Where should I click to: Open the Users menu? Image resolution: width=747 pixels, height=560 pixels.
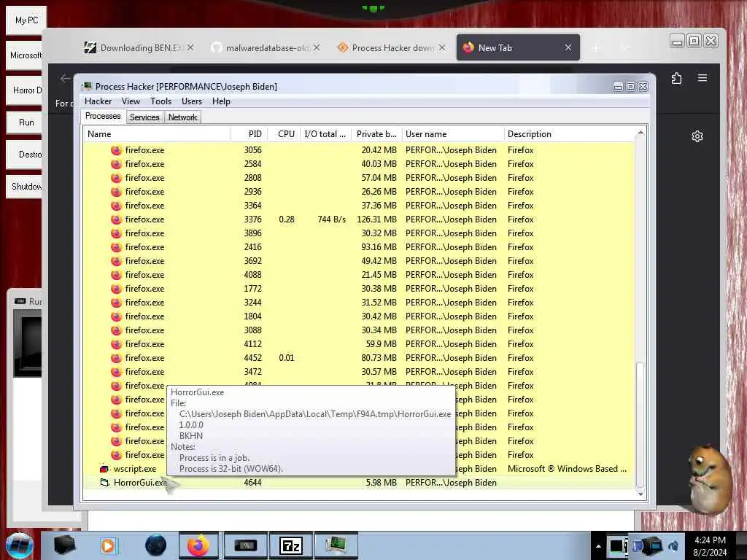(x=192, y=101)
